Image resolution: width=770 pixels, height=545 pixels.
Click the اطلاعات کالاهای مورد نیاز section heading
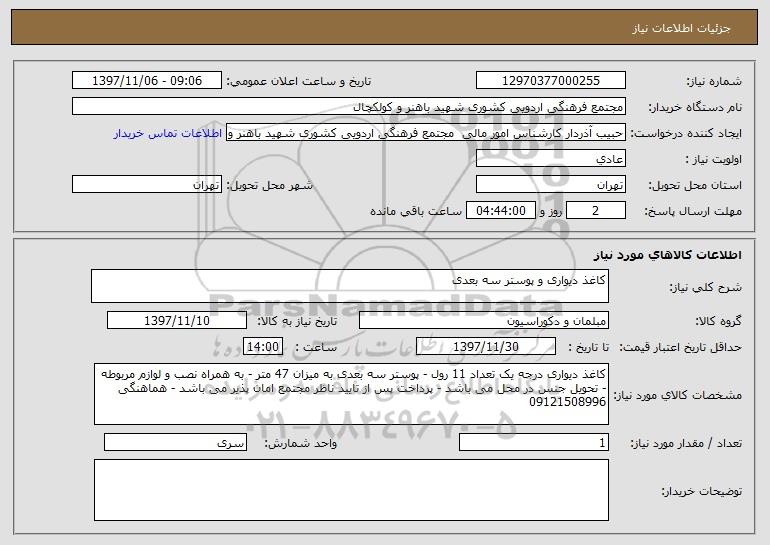click(x=667, y=255)
